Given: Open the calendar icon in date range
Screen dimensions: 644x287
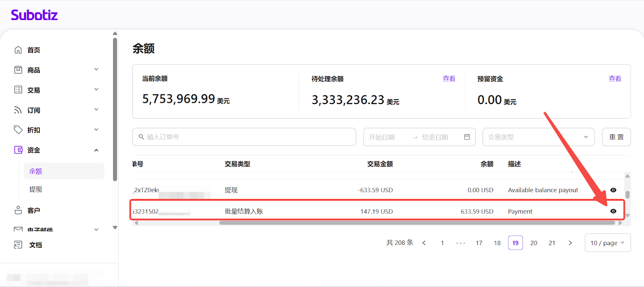Looking at the screenshot, I should pyautogui.click(x=467, y=137).
